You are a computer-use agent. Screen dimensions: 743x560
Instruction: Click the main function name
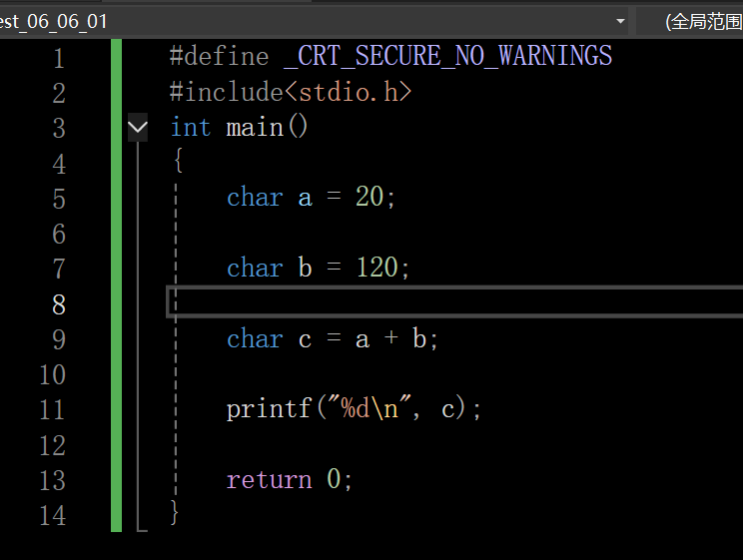coord(255,128)
